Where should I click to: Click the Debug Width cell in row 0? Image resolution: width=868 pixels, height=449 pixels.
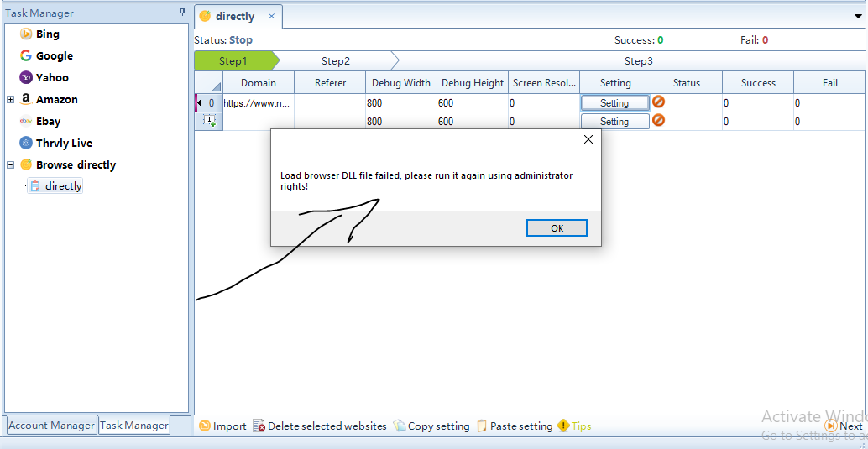tap(400, 103)
